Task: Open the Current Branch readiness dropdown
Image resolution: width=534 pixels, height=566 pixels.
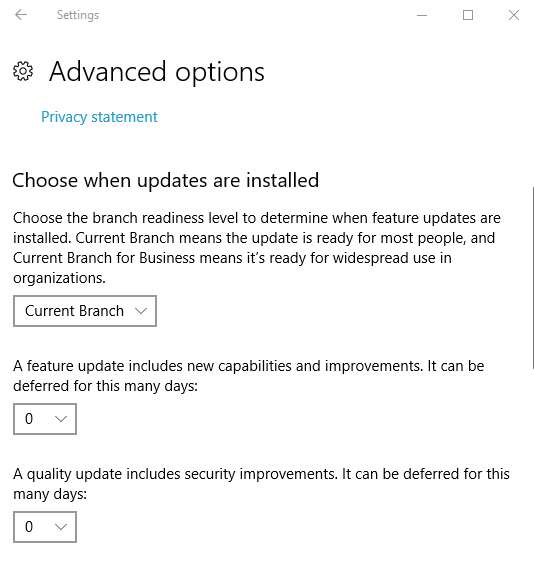Action: [x=85, y=311]
